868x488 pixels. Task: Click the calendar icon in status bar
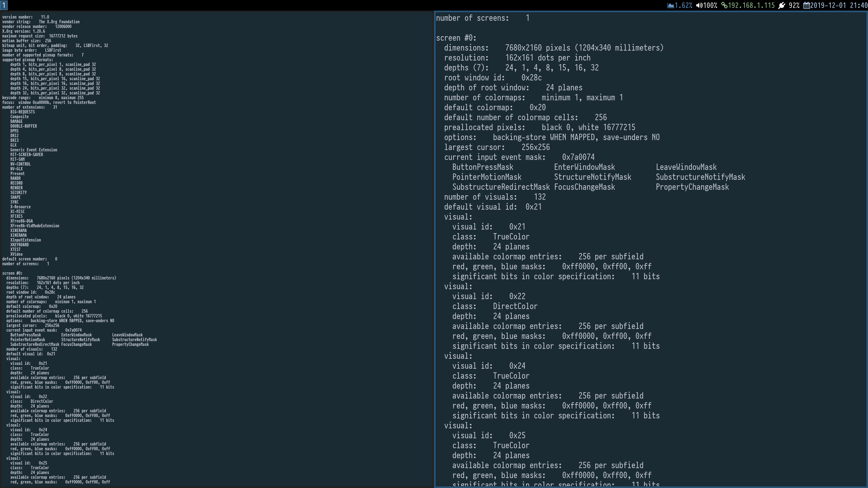807,5
